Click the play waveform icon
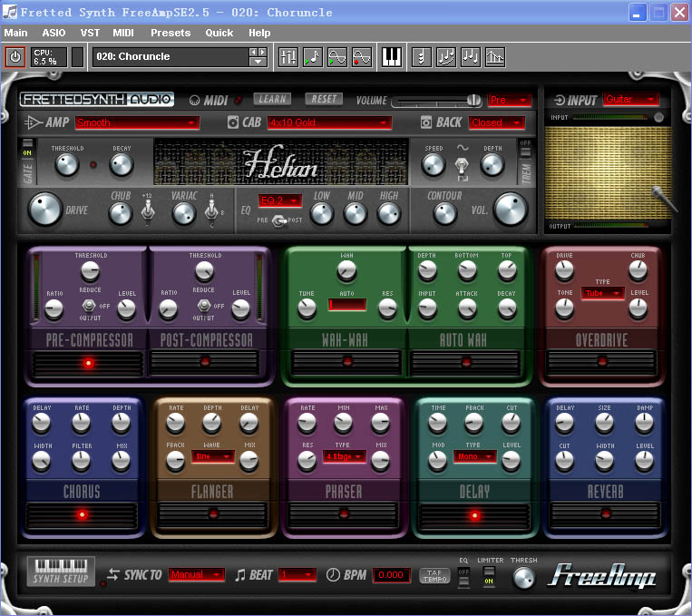 point(337,57)
